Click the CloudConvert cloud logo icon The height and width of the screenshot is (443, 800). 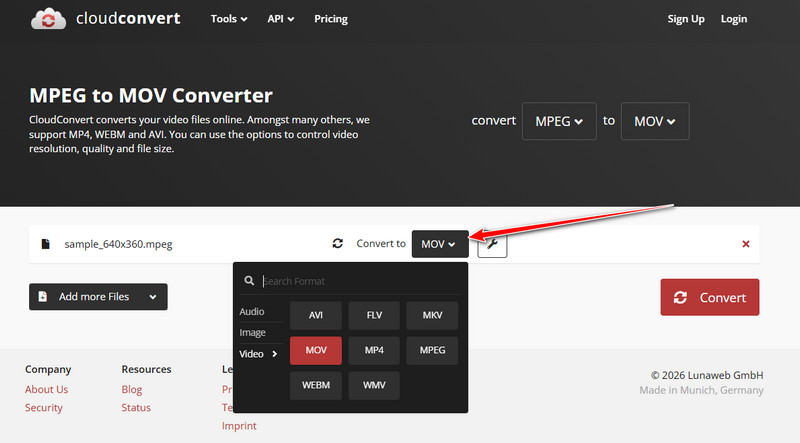(49, 19)
